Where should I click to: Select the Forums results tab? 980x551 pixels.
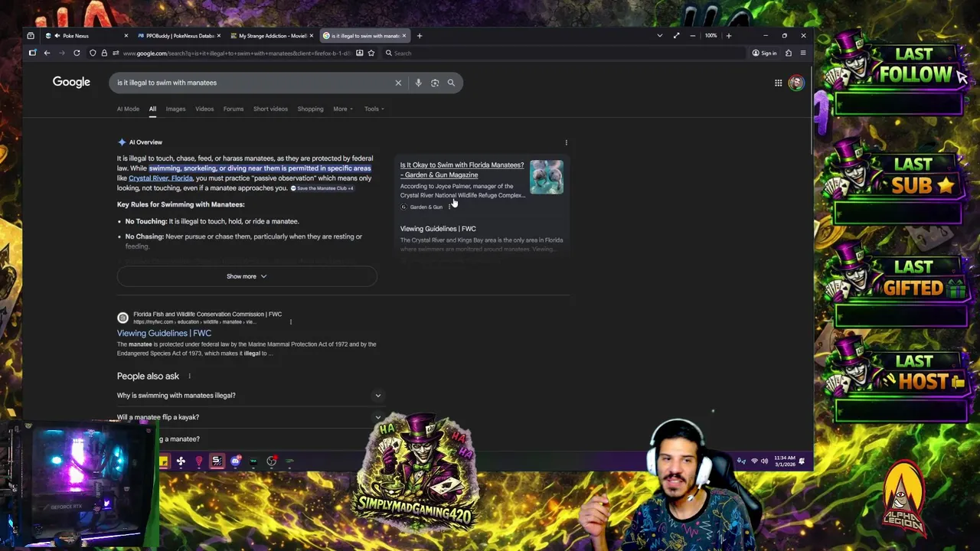234,109
